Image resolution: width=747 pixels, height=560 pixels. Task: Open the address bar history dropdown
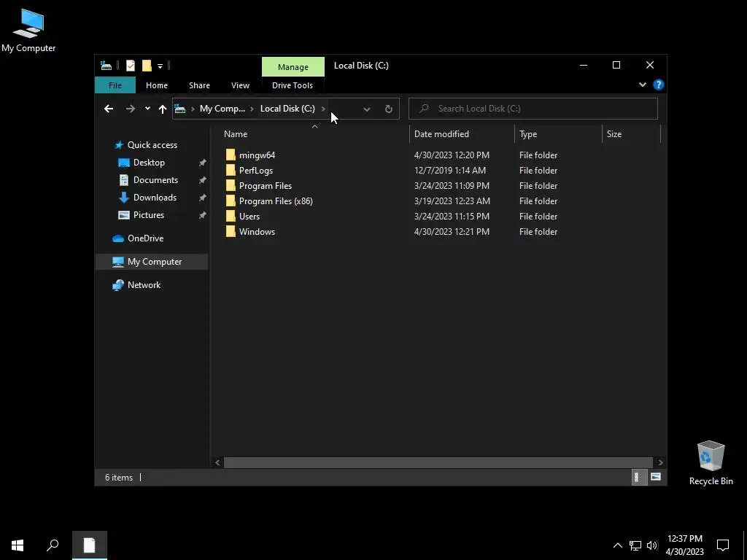coord(367,109)
